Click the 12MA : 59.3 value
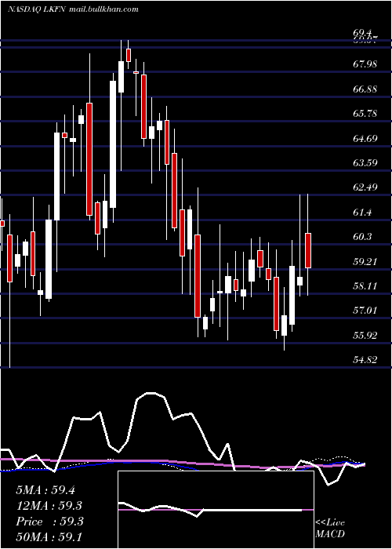Image resolution: width=392 pixels, height=549 pixels. tap(49, 506)
